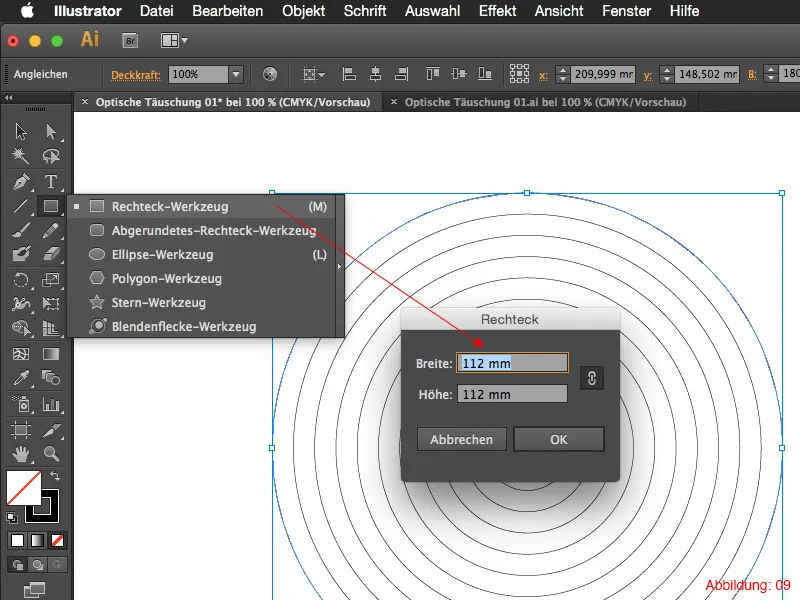
Task: Select the Blend tool
Action: pos(51,378)
